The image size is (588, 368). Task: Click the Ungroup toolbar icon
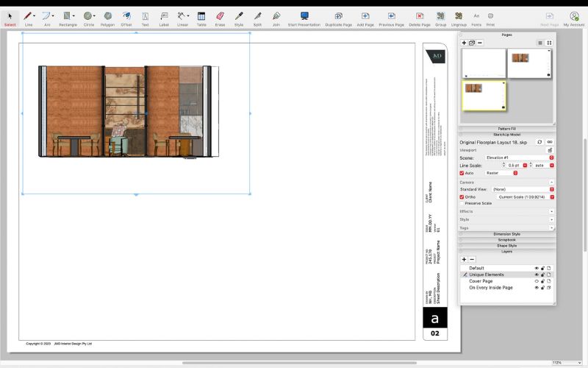point(459,18)
